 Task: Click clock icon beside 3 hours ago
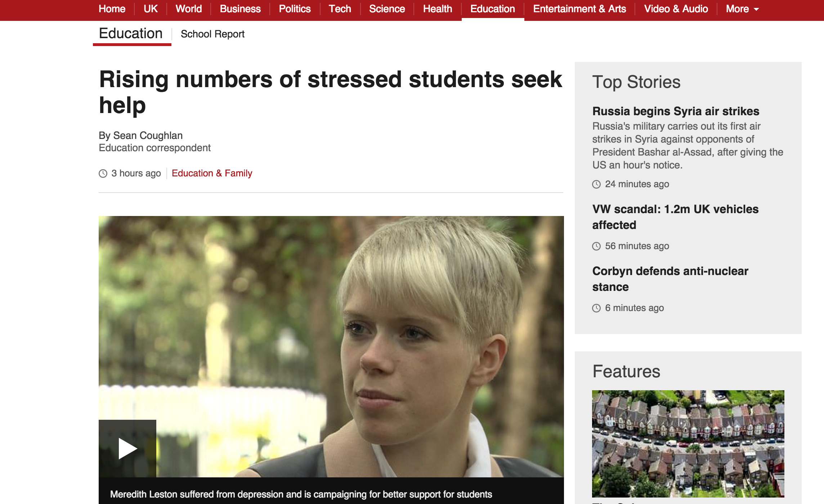[103, 174]
